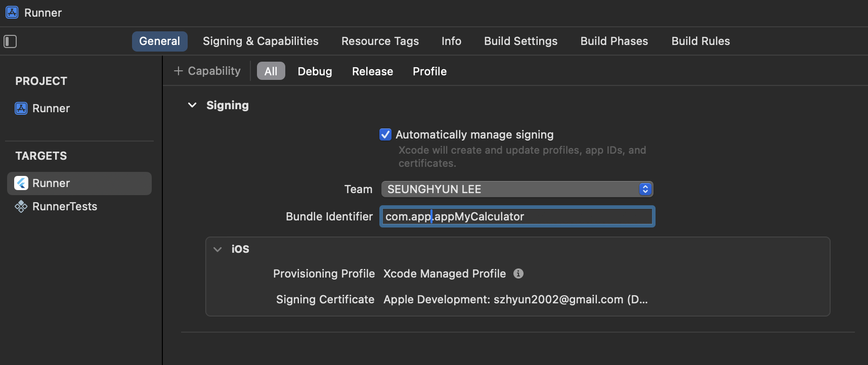Viewport: 868px width, 365px height.
Task: Click the Team label
Action: 358,189
